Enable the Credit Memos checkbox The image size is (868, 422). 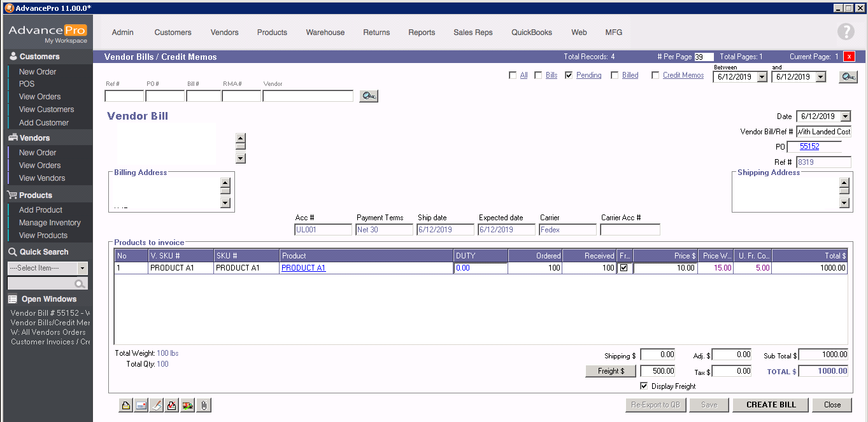pyautogui.click(x=655, y=75)
